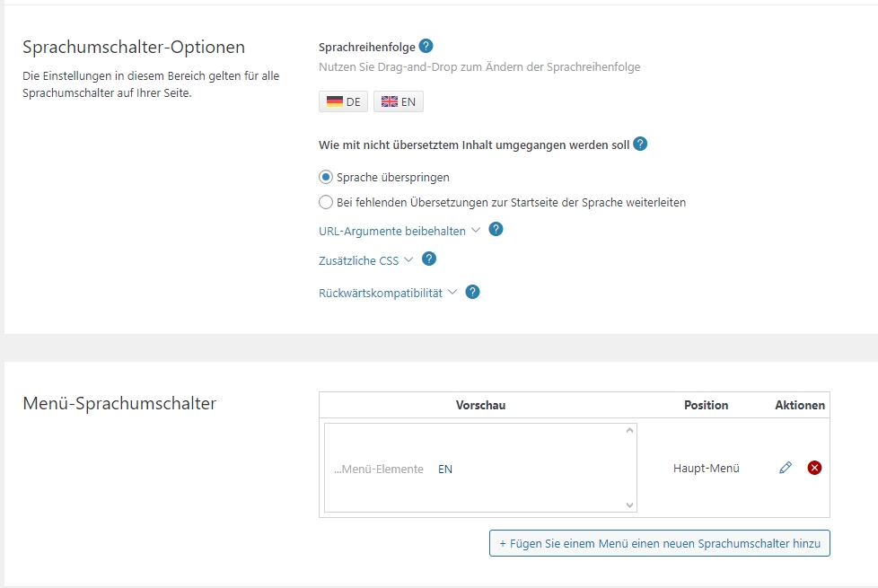The width and height of the screenshot is (878, 588).
Task: Edit the Haupt-Menü language switcher with pencil
Action: (785, 468)
